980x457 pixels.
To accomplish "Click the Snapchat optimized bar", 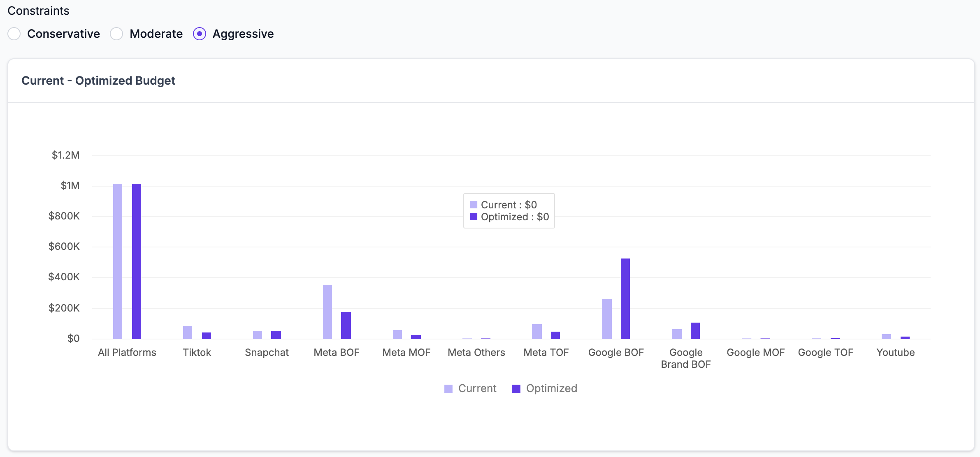I will (276, 335).
